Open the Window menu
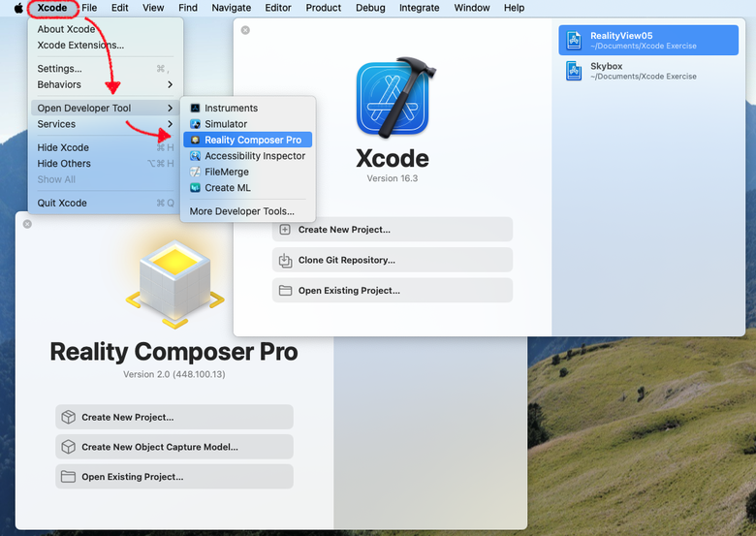This screenshot has height=536, width=756. point(472,8)
